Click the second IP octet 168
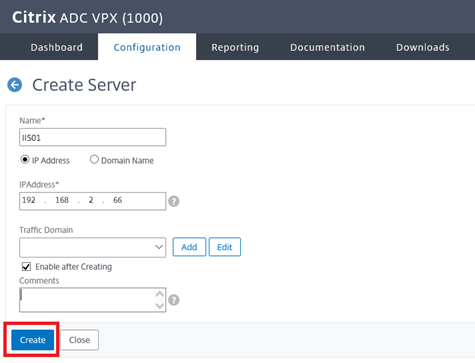The height and width of the screenshot is (363, 475). click(x=62, y=200)
